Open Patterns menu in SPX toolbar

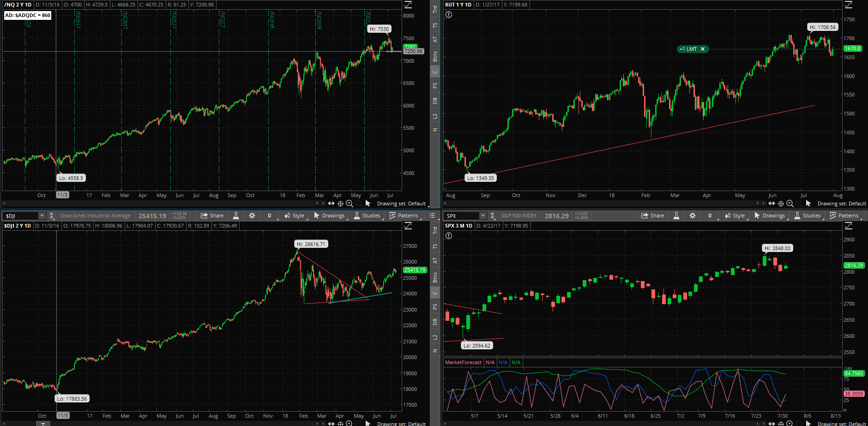pyautogui.click(x=844, y=216)
